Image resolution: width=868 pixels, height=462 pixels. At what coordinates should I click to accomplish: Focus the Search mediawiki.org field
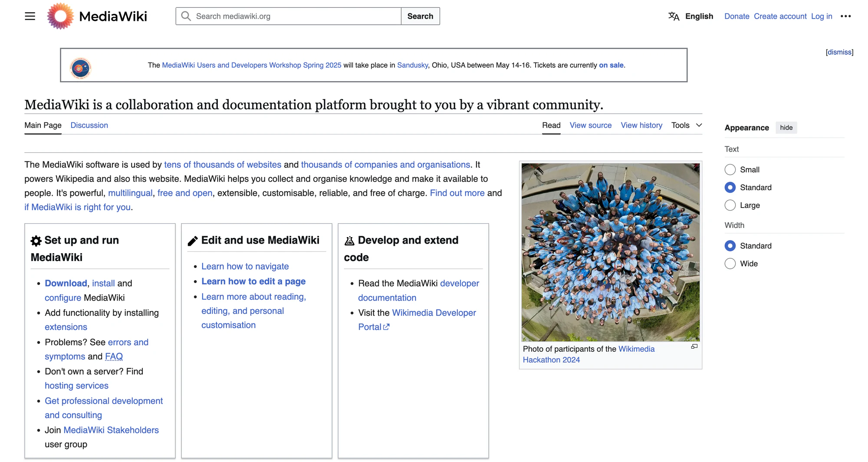pos(289,16)
